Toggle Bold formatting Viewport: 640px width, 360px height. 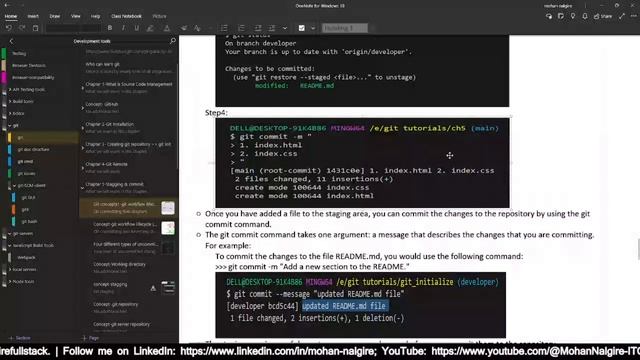[110, 28]
